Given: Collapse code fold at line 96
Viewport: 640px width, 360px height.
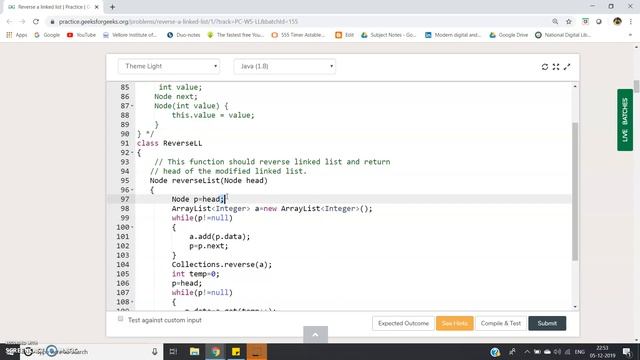Looking at the screenshot, I should [x=132, y=190].
